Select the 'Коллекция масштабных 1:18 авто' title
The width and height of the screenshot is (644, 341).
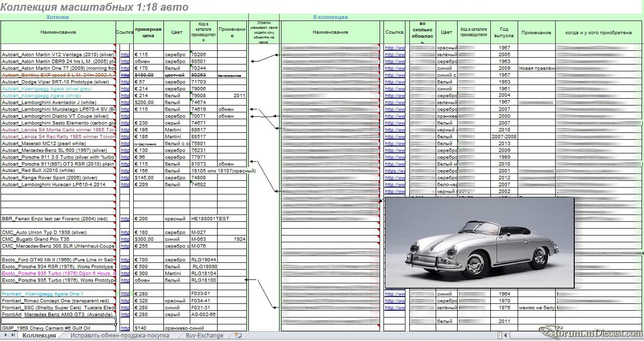tap(94, 7)
